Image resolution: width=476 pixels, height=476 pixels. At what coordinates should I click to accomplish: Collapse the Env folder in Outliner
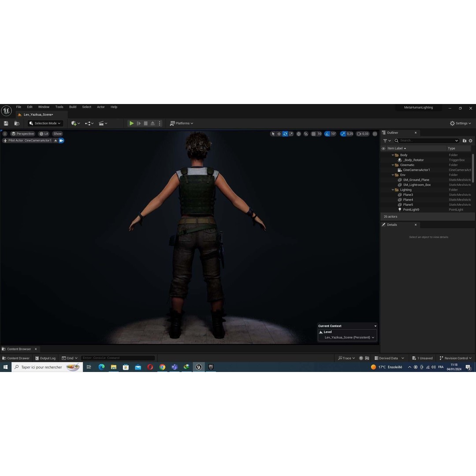[393, 175]
